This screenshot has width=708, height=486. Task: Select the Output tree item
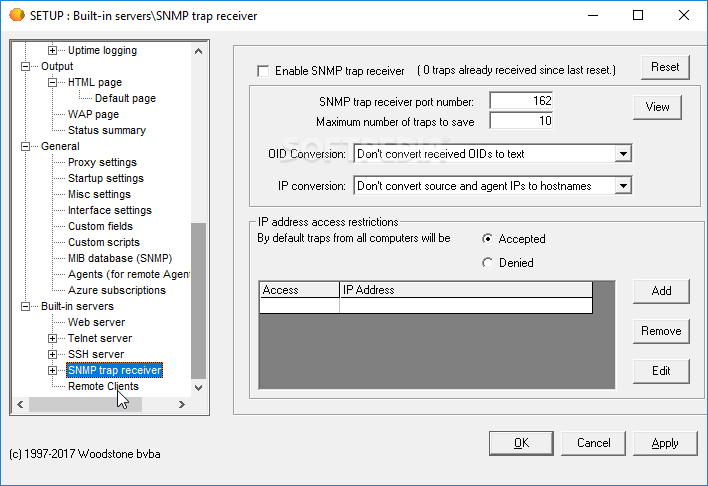coord(57,66)
